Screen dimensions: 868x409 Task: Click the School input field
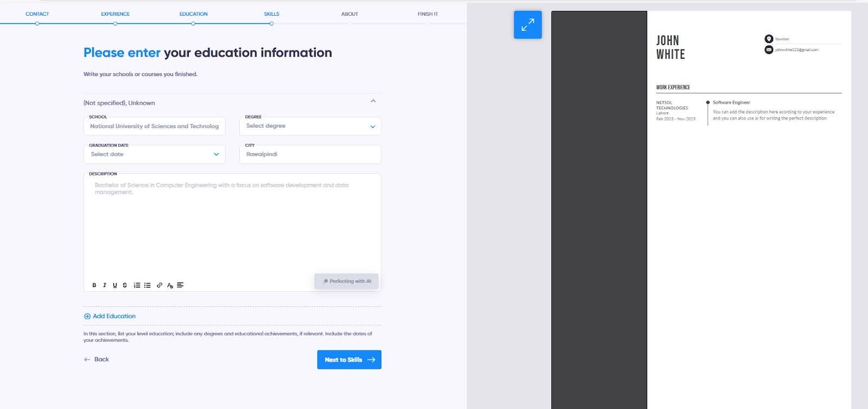[155, 126]
